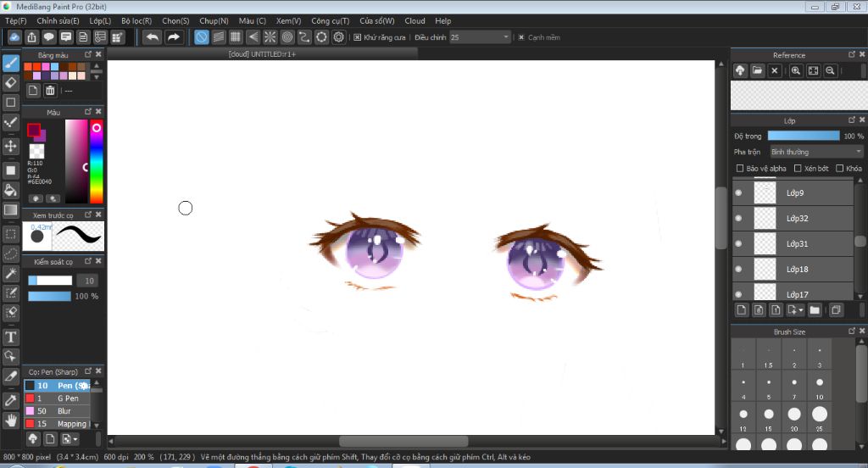Image resolution: width=868 pixels, height=468 pixels.
Task: Click the rainbow hue slider strip
Action: 97,161
